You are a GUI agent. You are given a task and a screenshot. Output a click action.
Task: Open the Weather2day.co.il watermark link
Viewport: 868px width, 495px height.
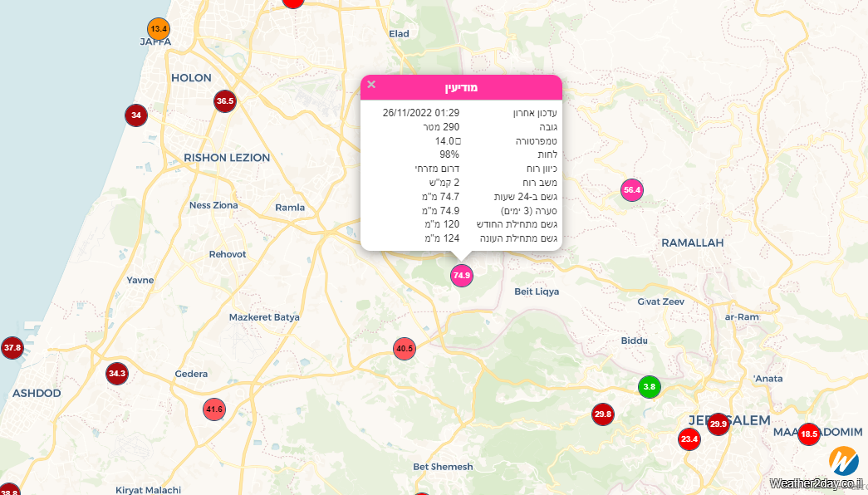(816, 483)
